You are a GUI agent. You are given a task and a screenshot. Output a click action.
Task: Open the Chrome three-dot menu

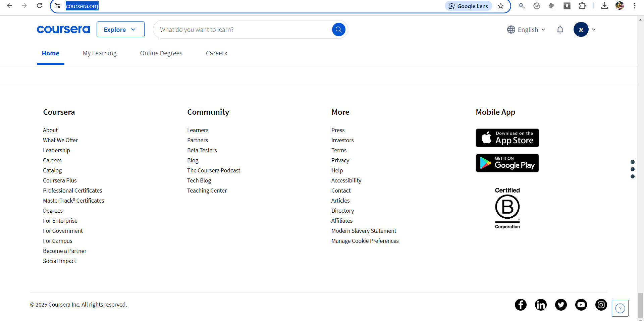tap(635, 6)
